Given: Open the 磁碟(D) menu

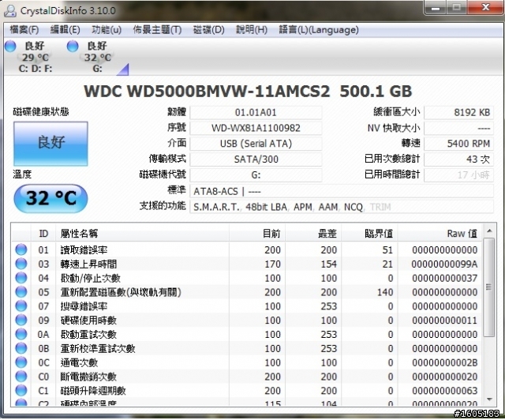Looking at the screenshot, I should (208, 30).
